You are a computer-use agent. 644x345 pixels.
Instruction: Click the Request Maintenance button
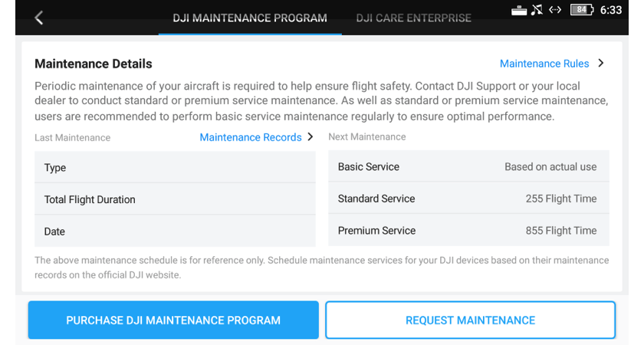point(470,320)
